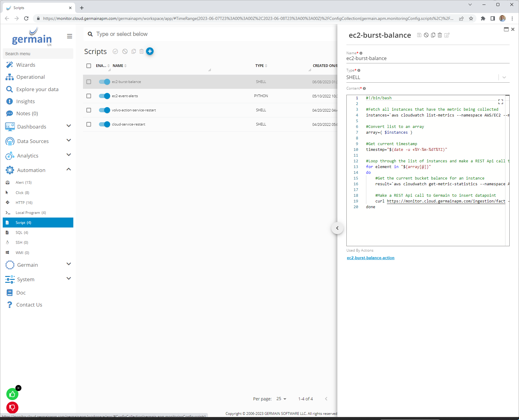
Task: Toggle ec2-event-alerts enabled switch
Action: (x=104, y=96)
